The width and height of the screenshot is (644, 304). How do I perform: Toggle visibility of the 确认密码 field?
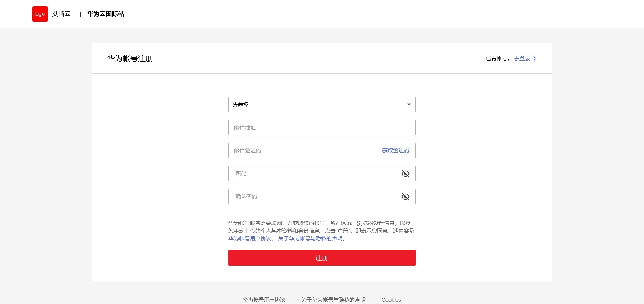click(x=405, y=197)
